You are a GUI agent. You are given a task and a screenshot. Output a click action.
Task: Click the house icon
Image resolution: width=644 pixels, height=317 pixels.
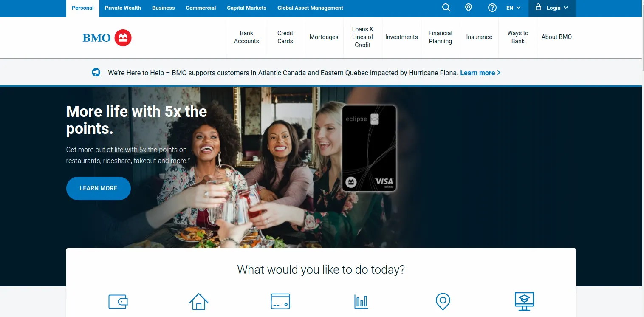199,302
